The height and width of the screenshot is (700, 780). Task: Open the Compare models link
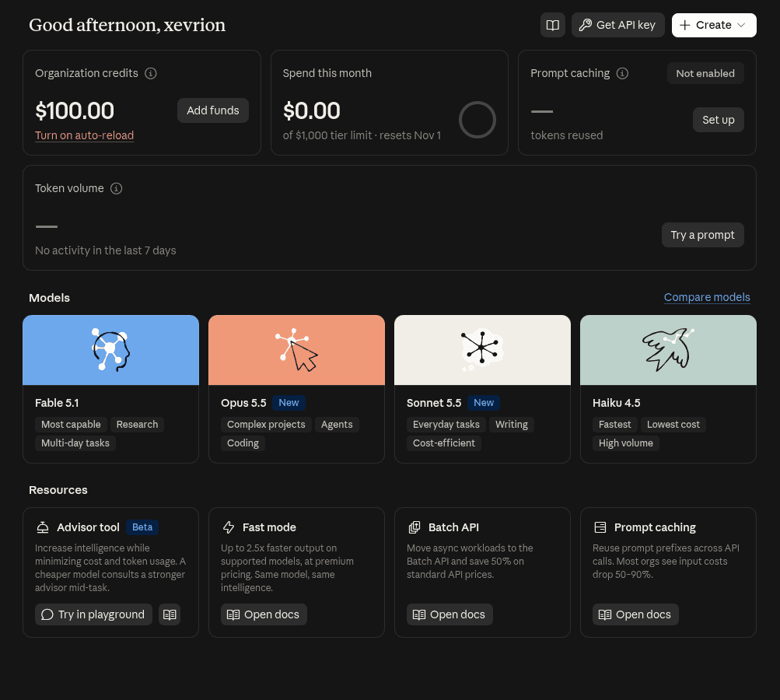pyautogui.click(x=707, y=297)
